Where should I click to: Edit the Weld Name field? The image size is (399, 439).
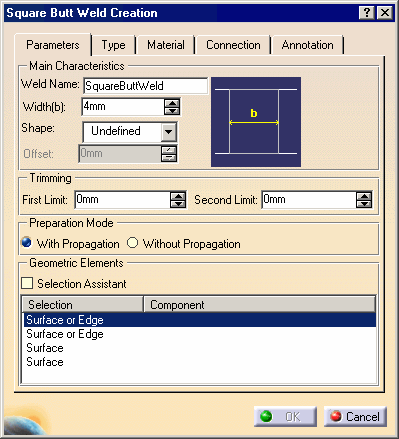[146, 86]
